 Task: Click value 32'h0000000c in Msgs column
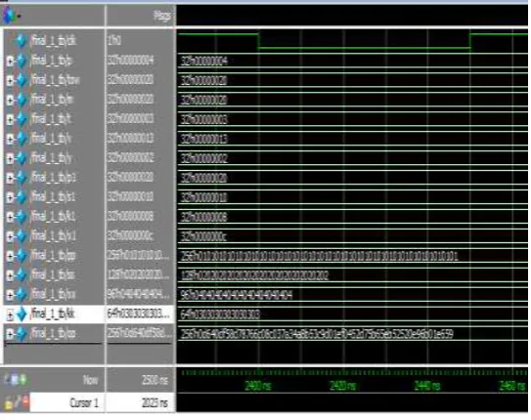(130, 236)
